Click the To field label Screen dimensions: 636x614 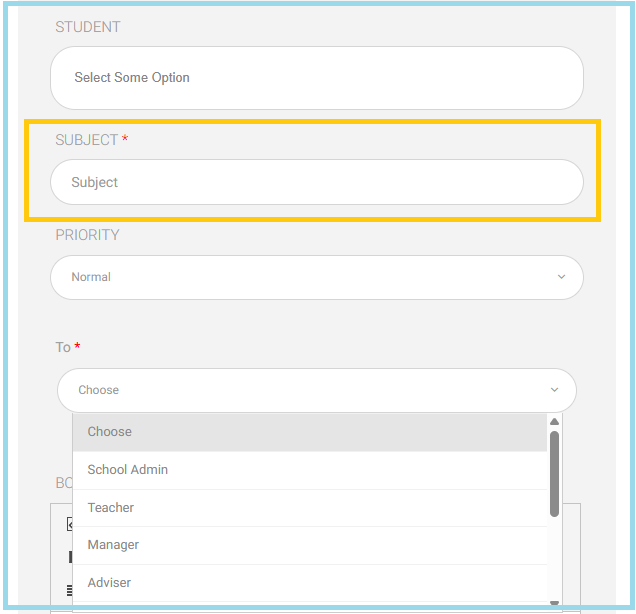tap(63, 347)
